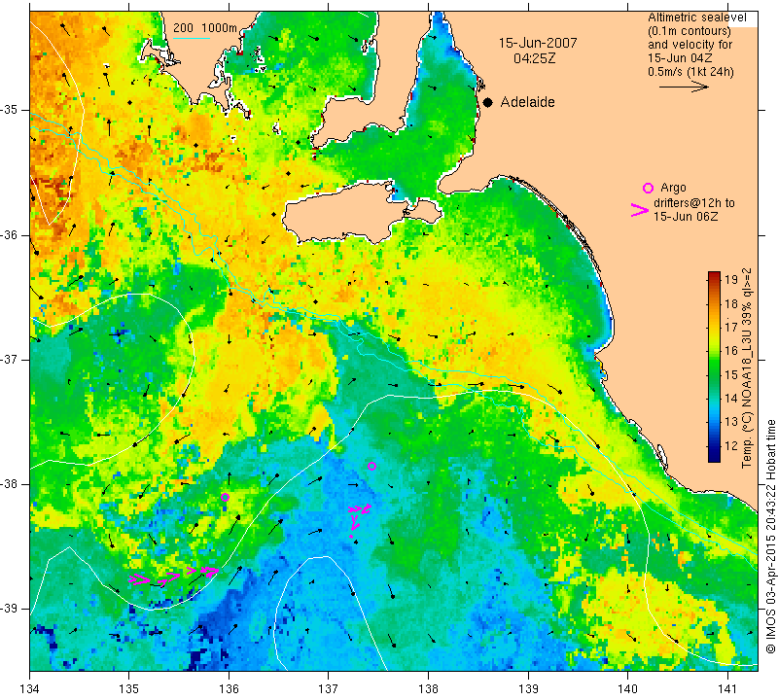Click the black Adelaide city marker dot
The image size is (778, 700).
[488, 102]
